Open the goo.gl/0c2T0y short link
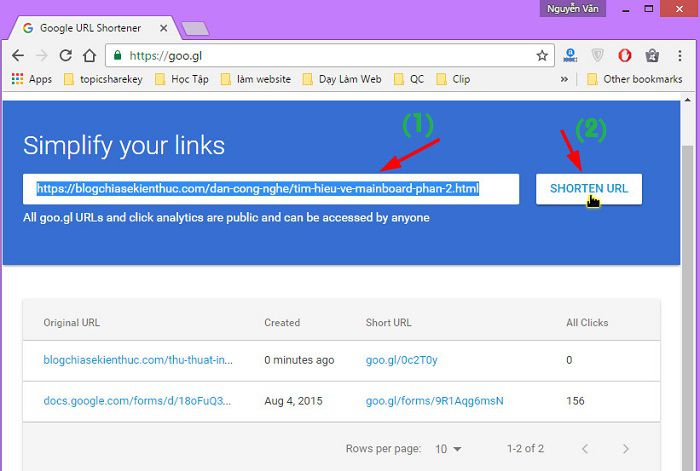The height and width of the screenshot is (471, 700). coord(401,360)
